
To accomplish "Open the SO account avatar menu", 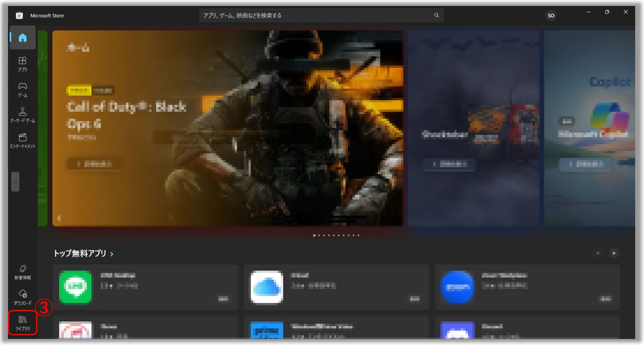I will point(551,16).
